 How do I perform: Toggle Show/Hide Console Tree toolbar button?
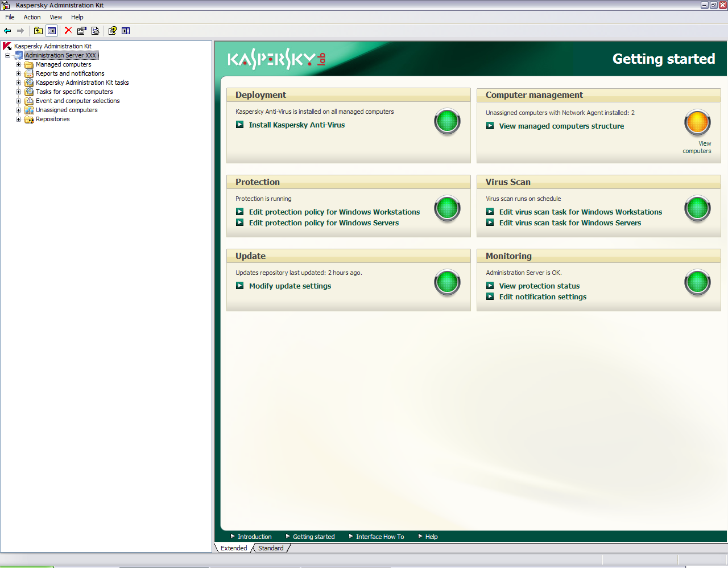[52, 31]
